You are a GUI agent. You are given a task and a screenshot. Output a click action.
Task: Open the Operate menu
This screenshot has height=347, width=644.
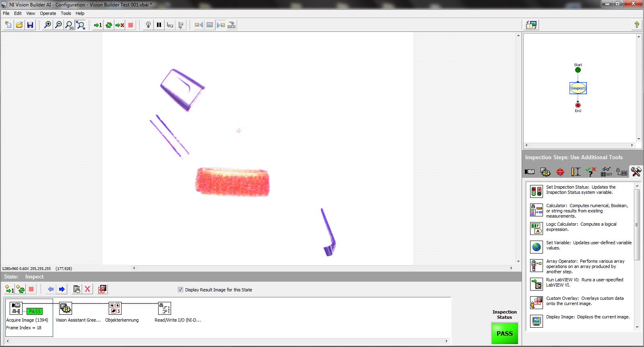point(48,13)
